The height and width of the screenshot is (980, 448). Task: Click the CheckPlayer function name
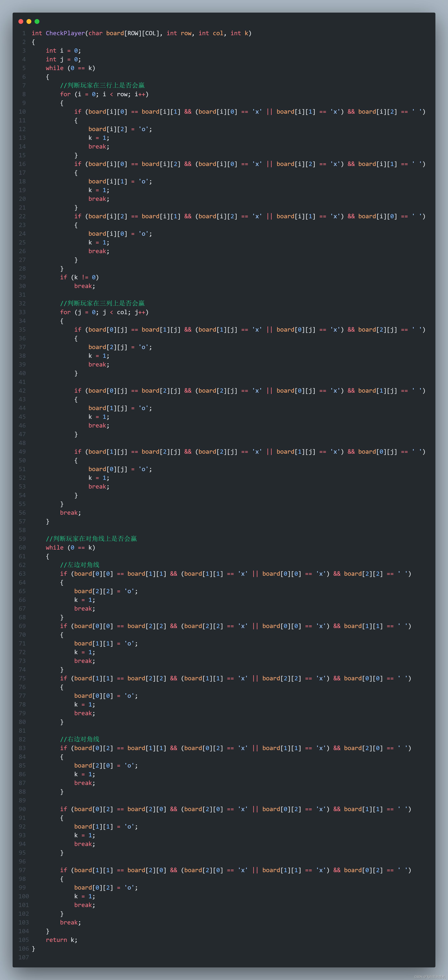point(65,33)
